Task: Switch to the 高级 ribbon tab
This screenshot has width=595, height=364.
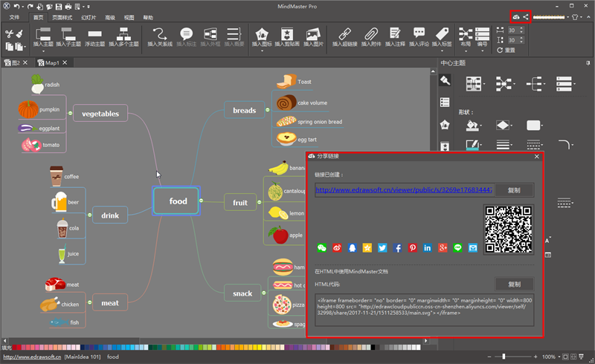Action: pos(110,17)
